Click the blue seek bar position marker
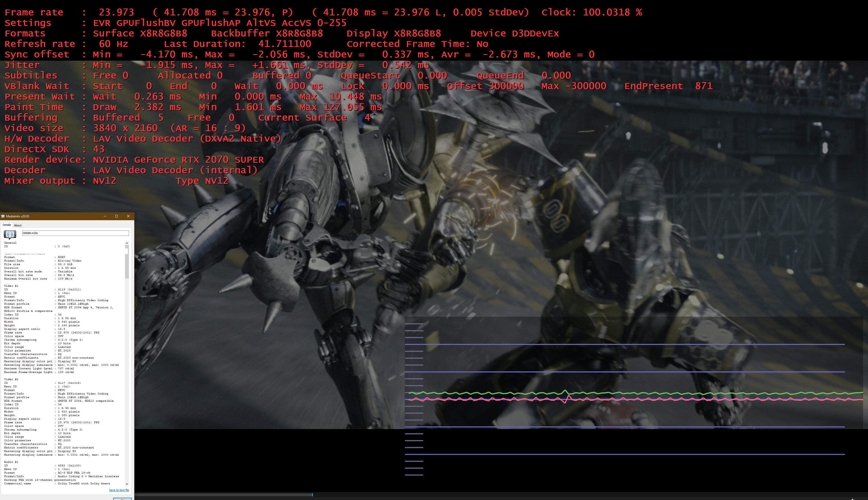 pos(312,495)
